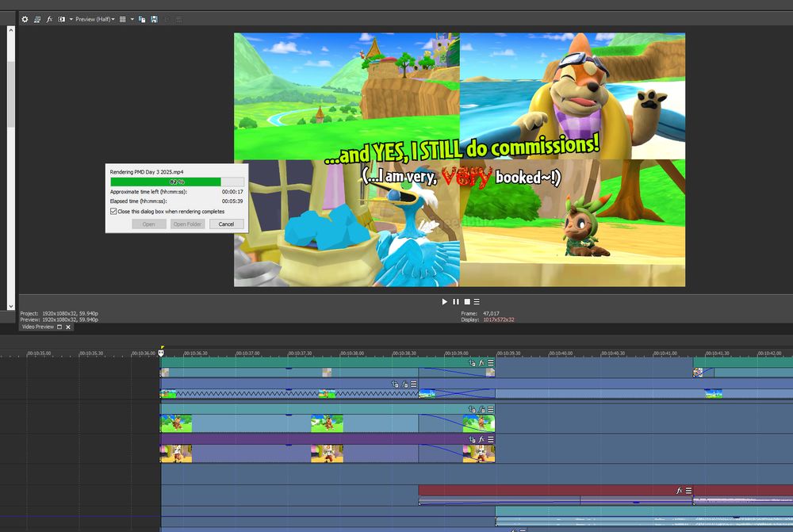
Task: Expand Overlays dropdown arrow
Action: point(132,19)
